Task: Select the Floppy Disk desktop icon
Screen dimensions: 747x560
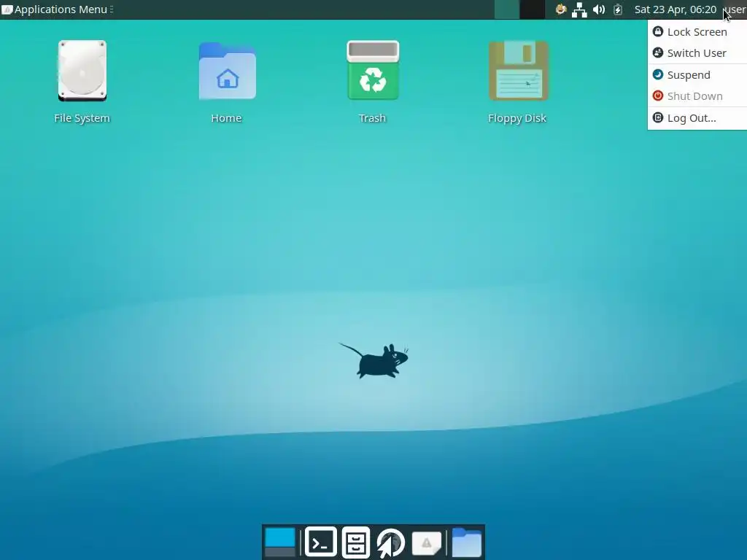Action: pyautogui.click(x=519, y=71)
